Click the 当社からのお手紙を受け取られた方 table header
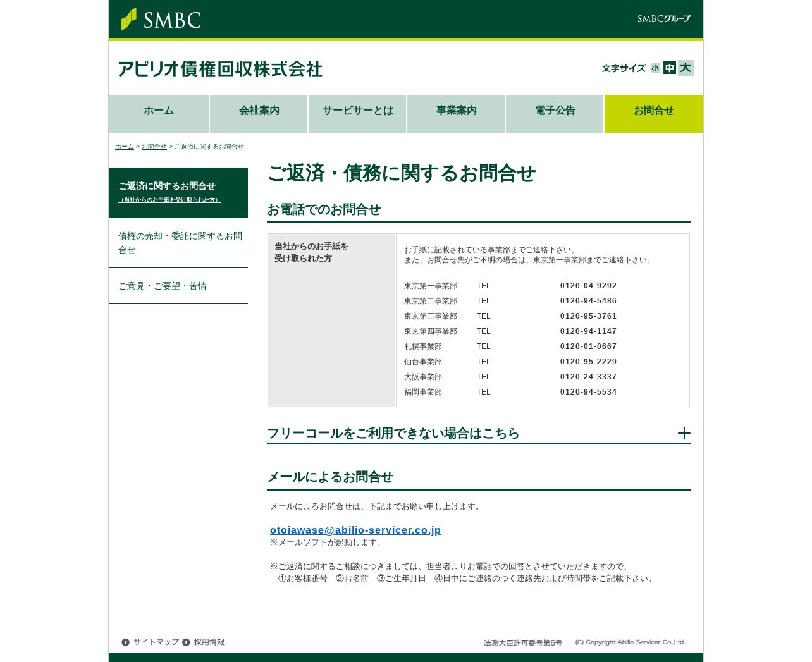 coord(331,320)
